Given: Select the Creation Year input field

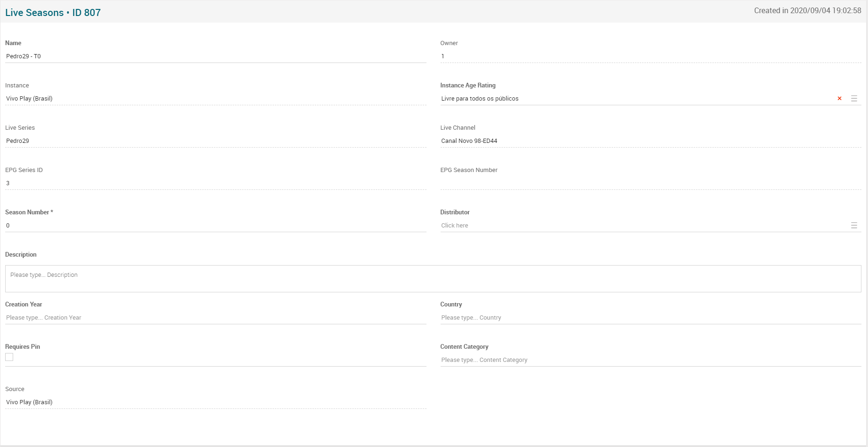Looking at the screenshot, I should coord(215,318).
